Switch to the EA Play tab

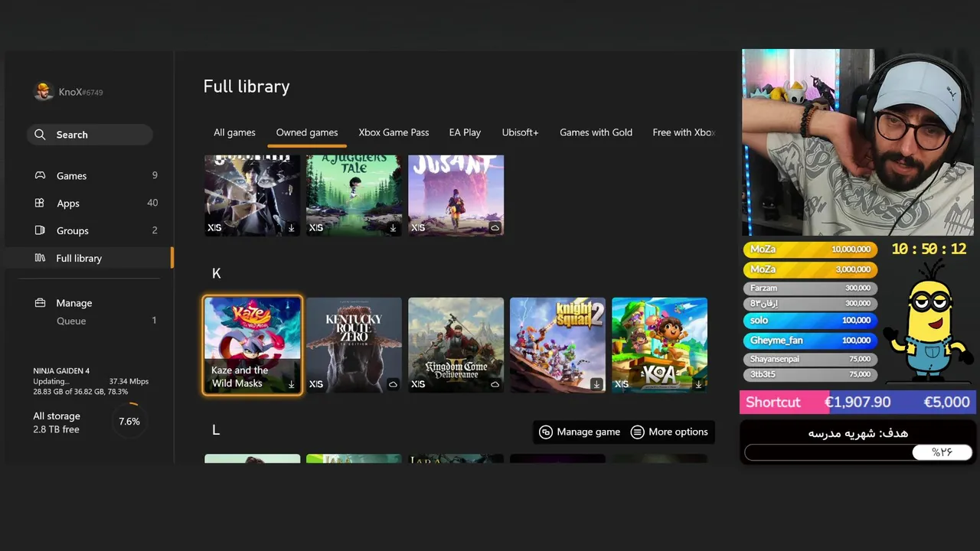pos(465,132)
